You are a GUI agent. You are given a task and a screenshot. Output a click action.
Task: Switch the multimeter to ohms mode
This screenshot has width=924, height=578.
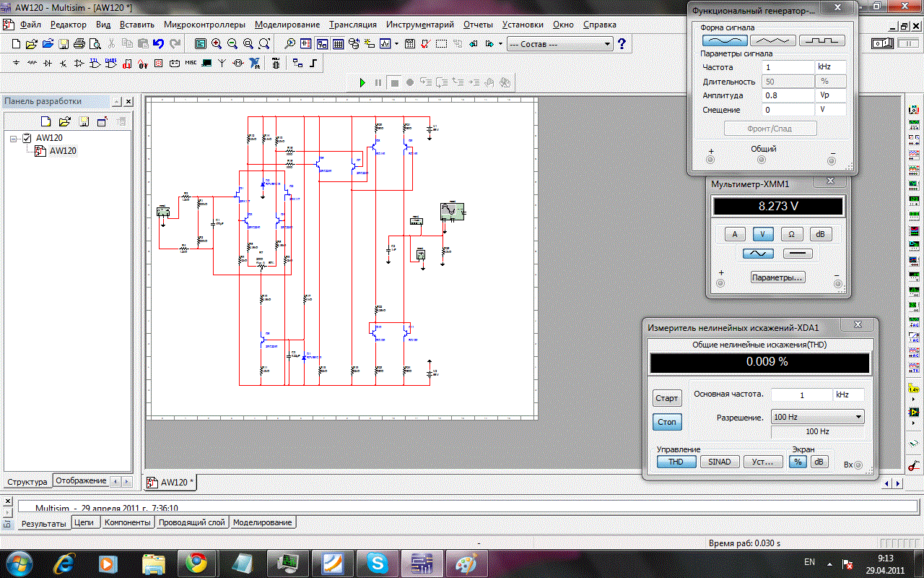[x=791, y=234]
